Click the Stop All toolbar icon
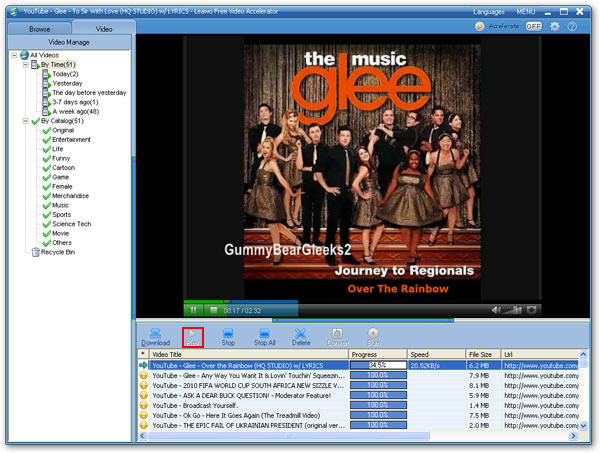The height and width of the screenshot is (453, 600). coord(264,337)
